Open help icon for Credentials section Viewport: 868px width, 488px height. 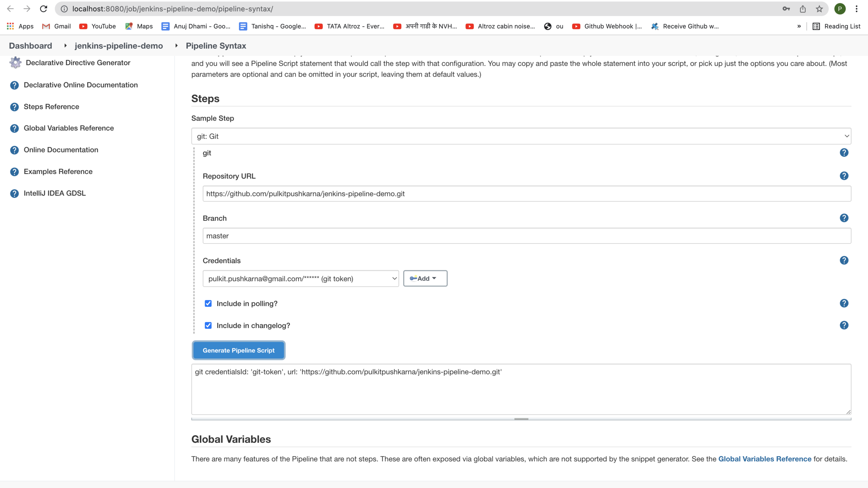(844, 260)
